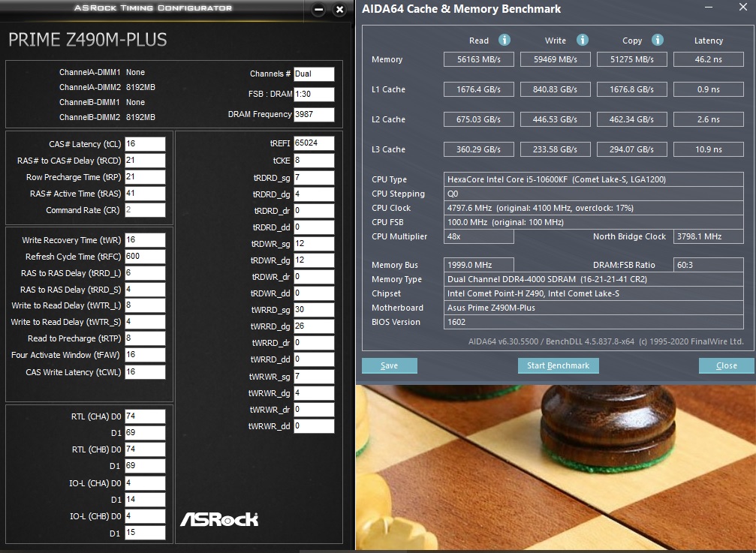Image resolution: width=756 pixels, height=553 pixels.
Task: Select the tWTR_L value field
Action: (145, 305)
